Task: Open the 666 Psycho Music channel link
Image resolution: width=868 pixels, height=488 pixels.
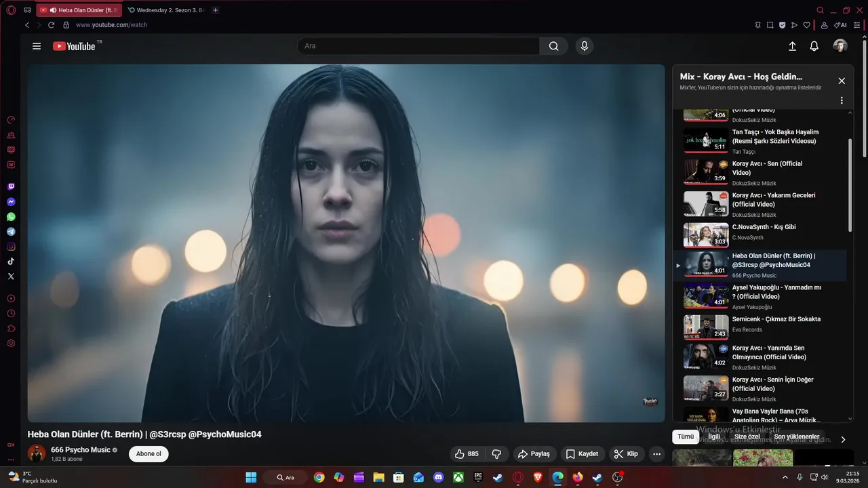Action: tap(80, 450)
